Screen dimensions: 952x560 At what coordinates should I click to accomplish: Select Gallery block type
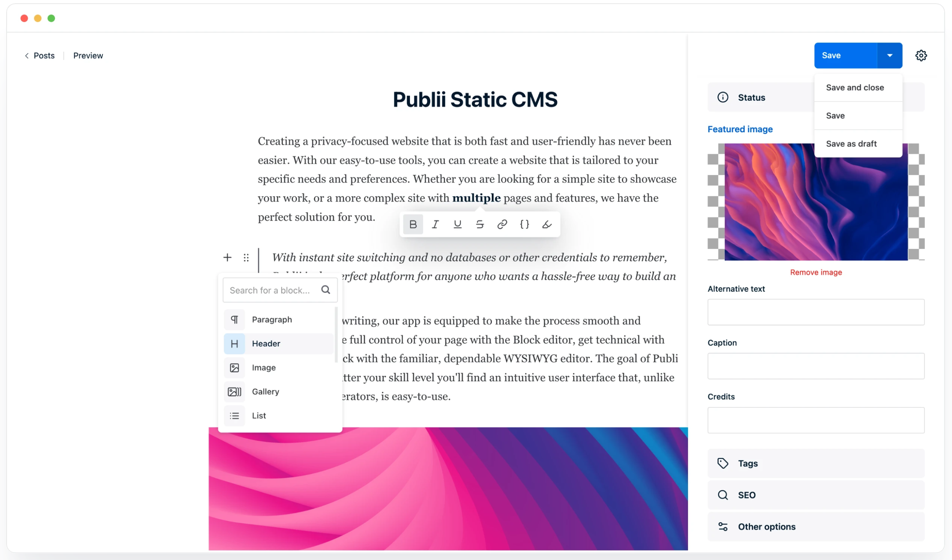(x=265, y=391)
